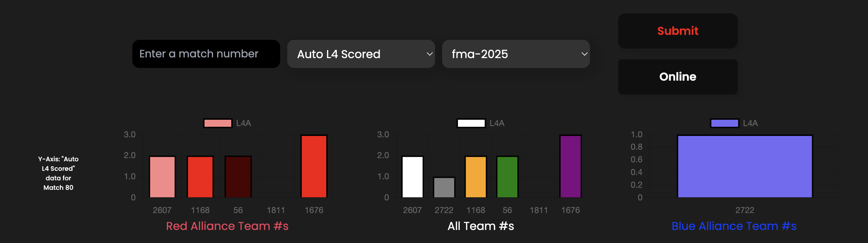Image resolution: width=868 pixels, height=243 pixels.
Task: Click the Blue Alliance Team #s label
Action: (734, 226)
